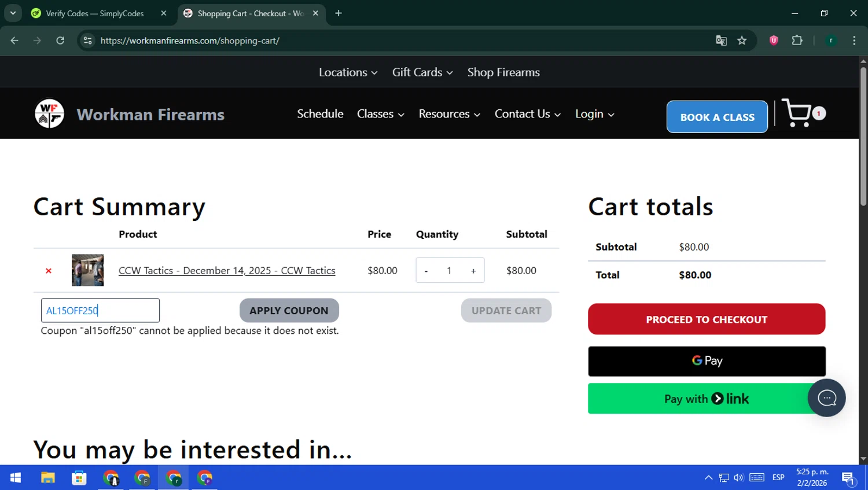Click the quantity value field
The width and height of the screenshot is (868, 490).
pyautogui.click(x=449, y=271)
